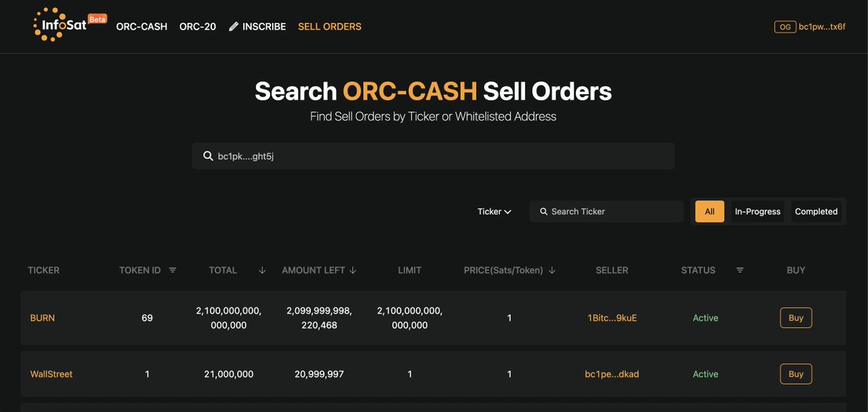Viewport: 868px width, 412px height.
Task: Click the AMOUNT LEFT column header text
Action: 313,270
